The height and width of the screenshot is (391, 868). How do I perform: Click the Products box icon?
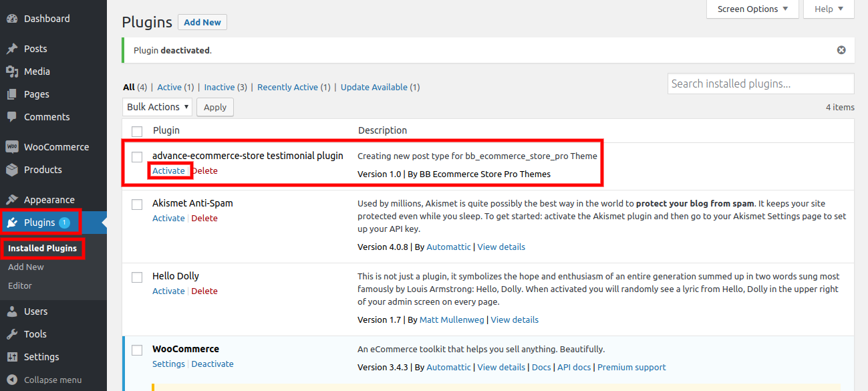tap(12, 170)
